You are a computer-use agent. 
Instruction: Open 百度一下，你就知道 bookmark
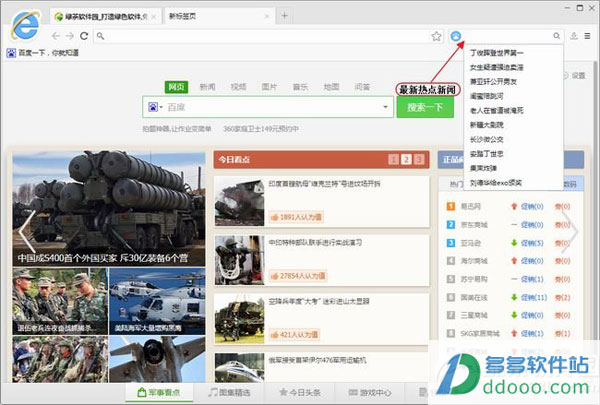(42, 53)
